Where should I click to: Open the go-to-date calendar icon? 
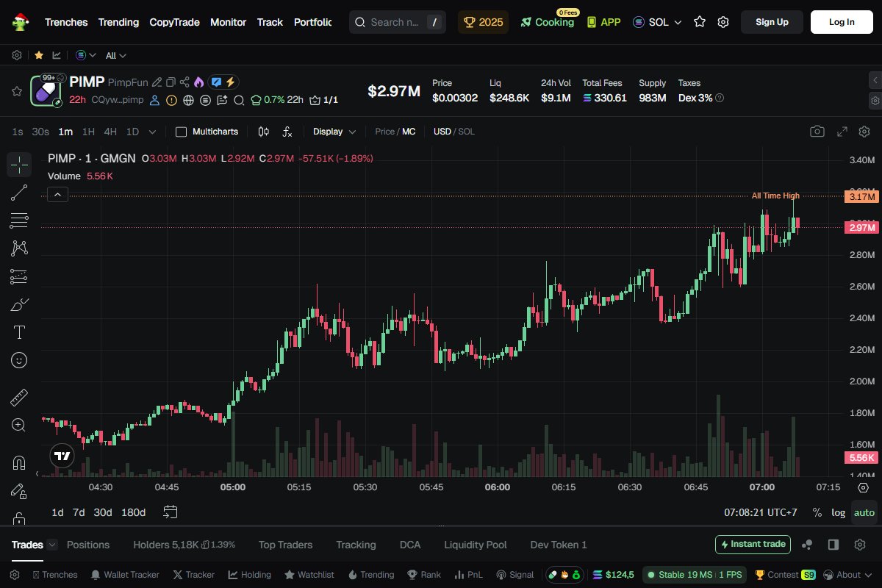171,512
